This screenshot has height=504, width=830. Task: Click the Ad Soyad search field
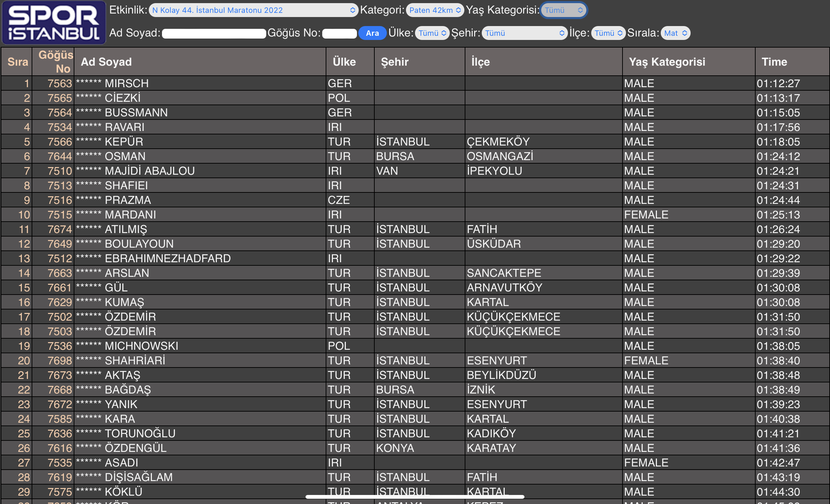tap(214, 34)
